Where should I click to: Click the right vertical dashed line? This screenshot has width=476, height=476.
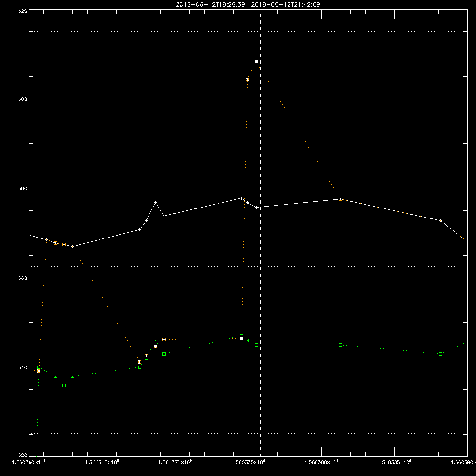(x=260, y=233)
